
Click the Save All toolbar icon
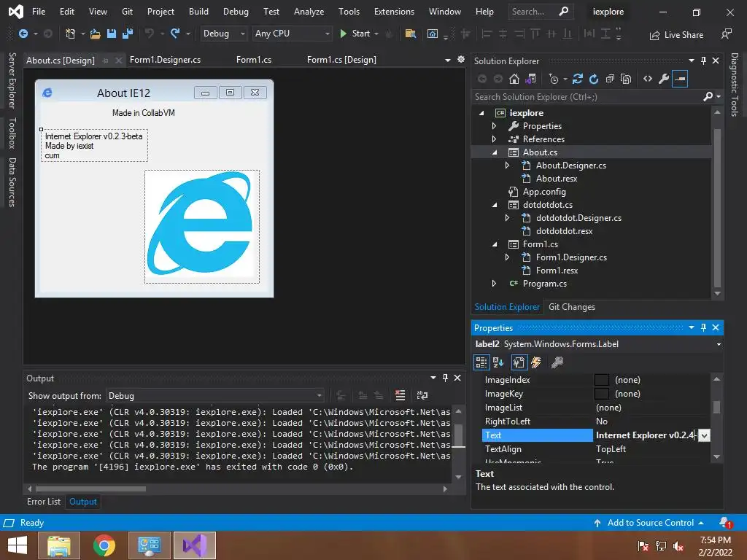click(127, 34)
